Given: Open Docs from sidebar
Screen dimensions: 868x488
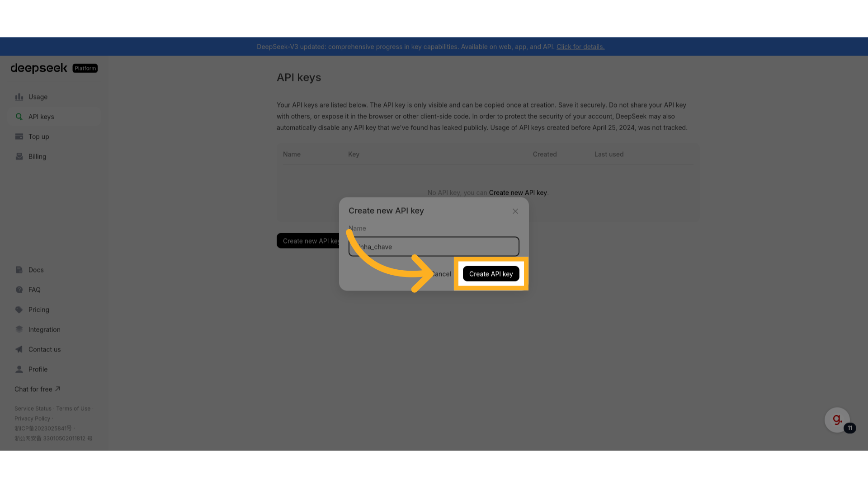Looking at the screenshot, I should tap(54, 270).
